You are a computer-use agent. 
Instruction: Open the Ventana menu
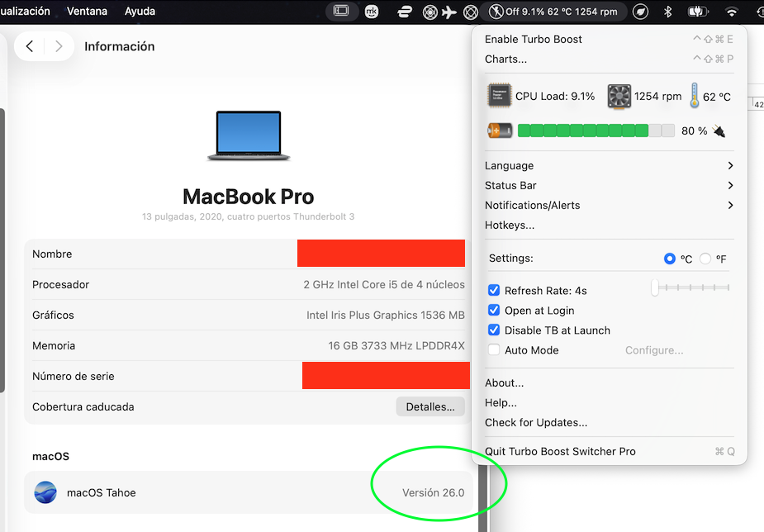click(87, 12)
